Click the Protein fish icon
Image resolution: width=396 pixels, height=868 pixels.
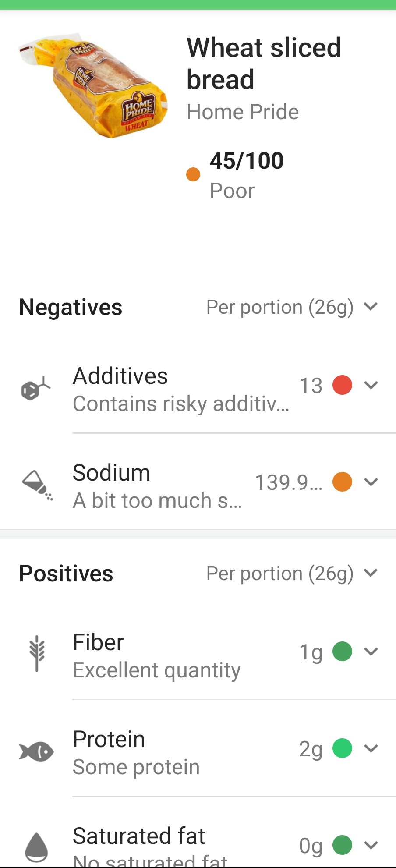pyautogui.click(x=36, y=751)
